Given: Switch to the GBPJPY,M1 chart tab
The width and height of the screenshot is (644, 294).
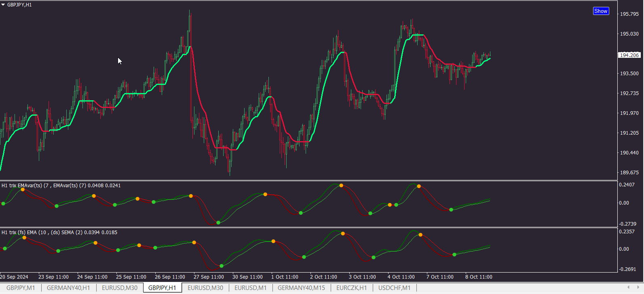Looking at the screenshot, I should coord(21,288).
